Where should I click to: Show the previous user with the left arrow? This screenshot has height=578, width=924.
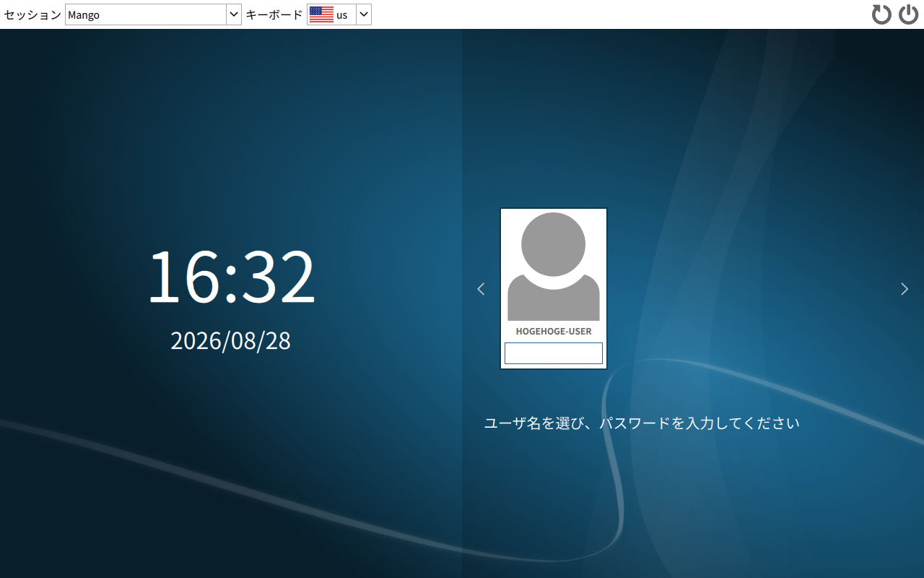[x=481, y=289]
